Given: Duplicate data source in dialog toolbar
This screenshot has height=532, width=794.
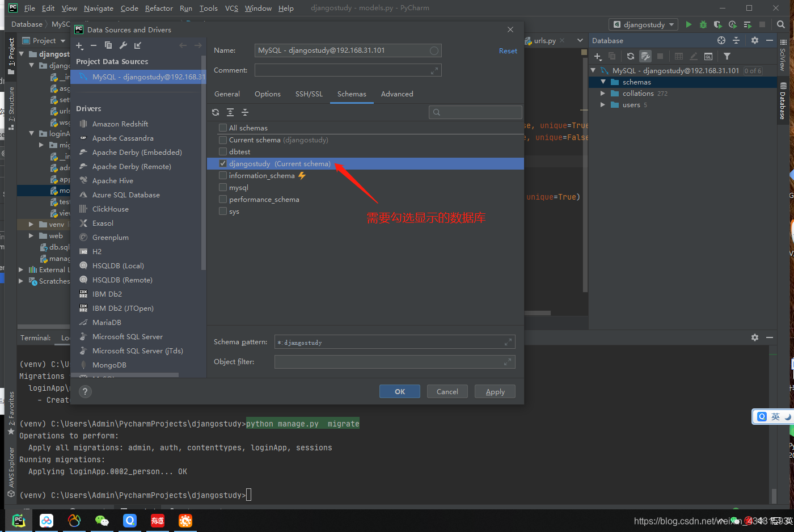Looking at the screenshot, I should coord(108,45).
